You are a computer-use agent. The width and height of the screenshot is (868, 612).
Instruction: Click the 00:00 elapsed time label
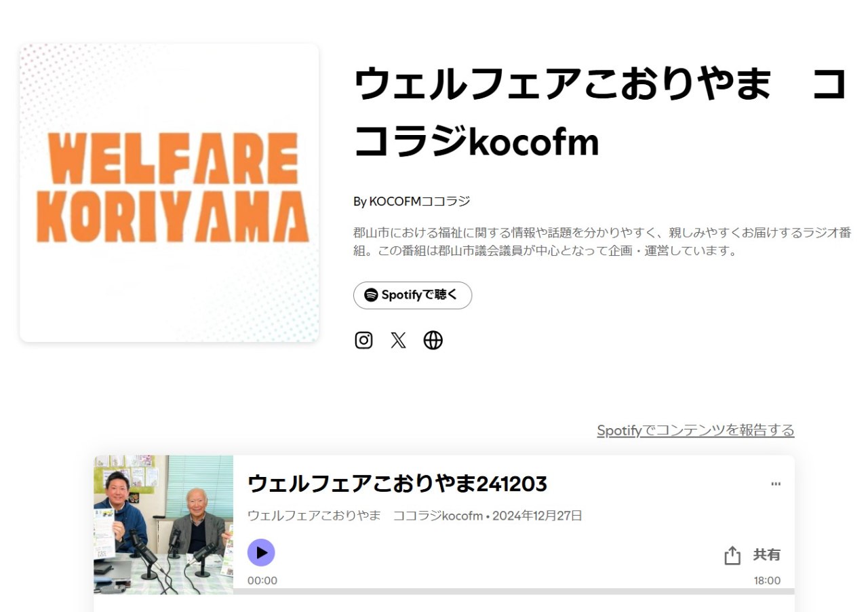pos(262,581)
